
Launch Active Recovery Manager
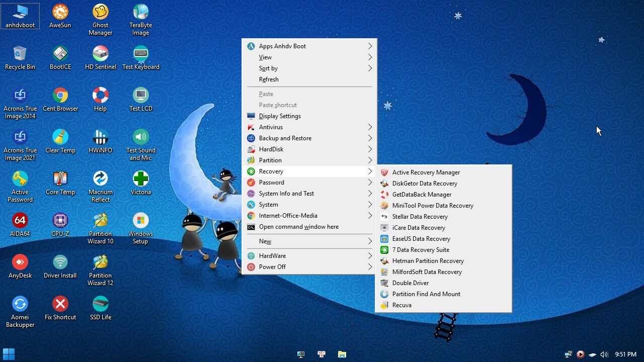click(444, 172)
